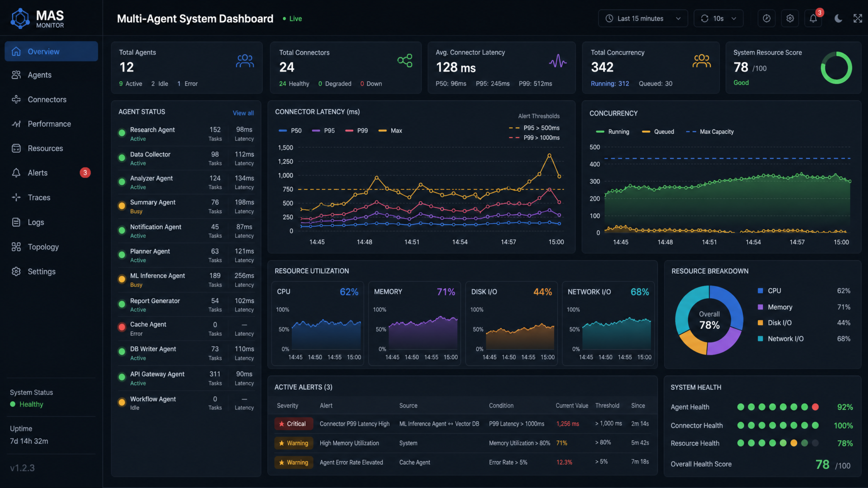
Task: Click the Topology grid icon
Action: (x=16, y=247)
